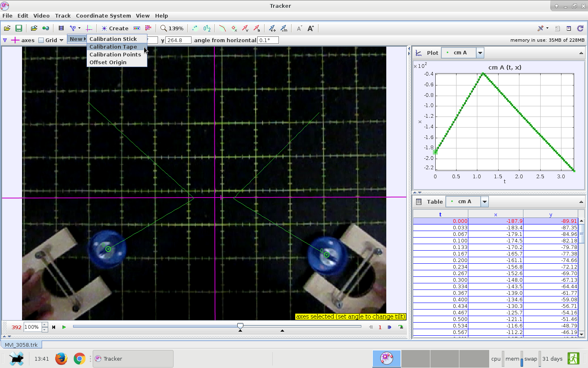
Task: Open the clip settings film icon
Action: [x=61, y=28]
